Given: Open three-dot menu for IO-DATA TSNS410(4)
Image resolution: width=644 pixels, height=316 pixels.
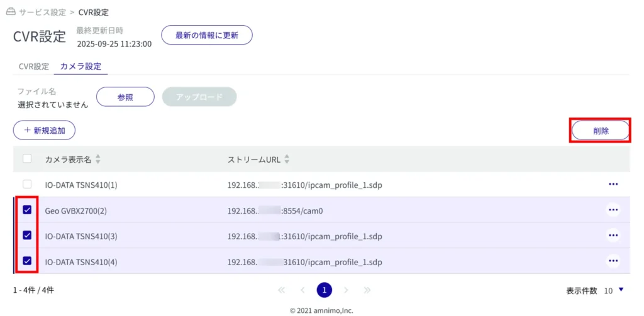Looking at the screenshot, I should (613, 261).
